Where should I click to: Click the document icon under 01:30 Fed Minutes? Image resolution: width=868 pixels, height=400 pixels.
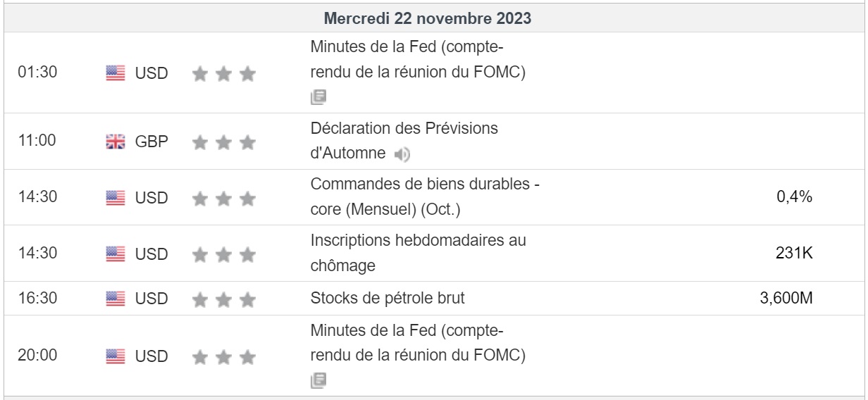click(318, 97)
